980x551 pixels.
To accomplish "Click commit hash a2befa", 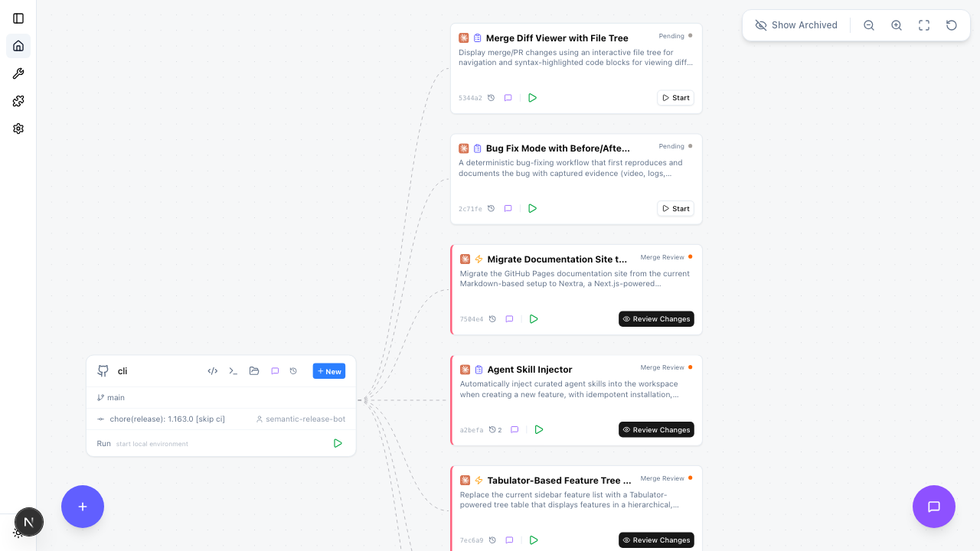I will [x=472, y=430].
